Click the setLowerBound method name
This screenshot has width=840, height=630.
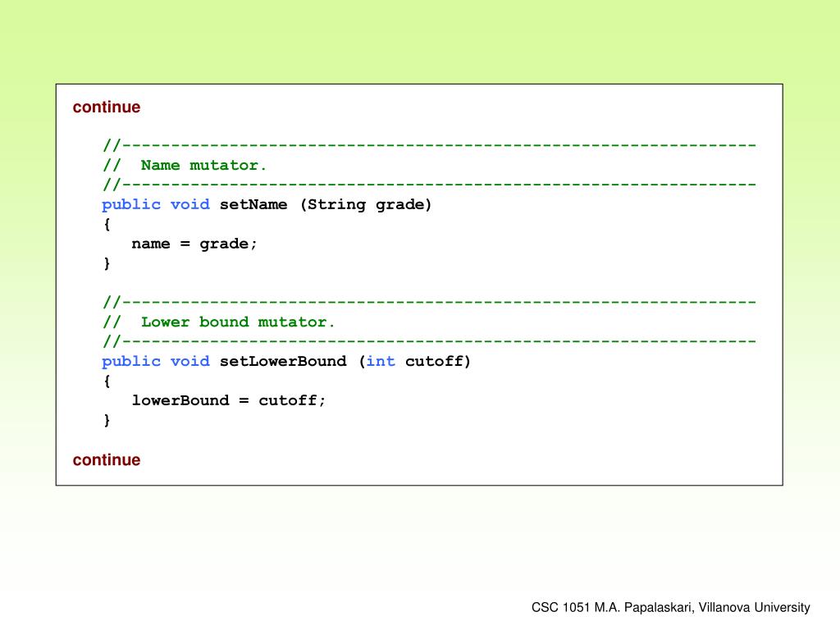283,362
